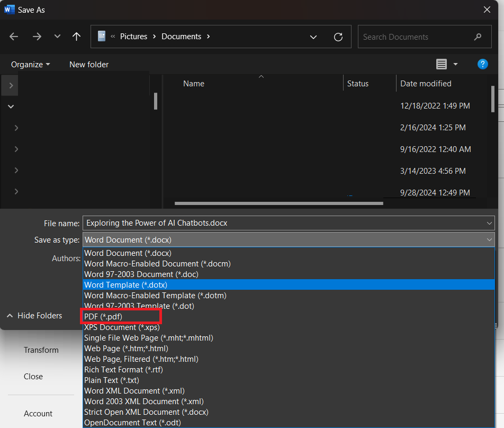Image resolution: width=504 pixels, height=428 pixels.
Task: Go back with the left arrow button
Action: click(x=14, y=37)
